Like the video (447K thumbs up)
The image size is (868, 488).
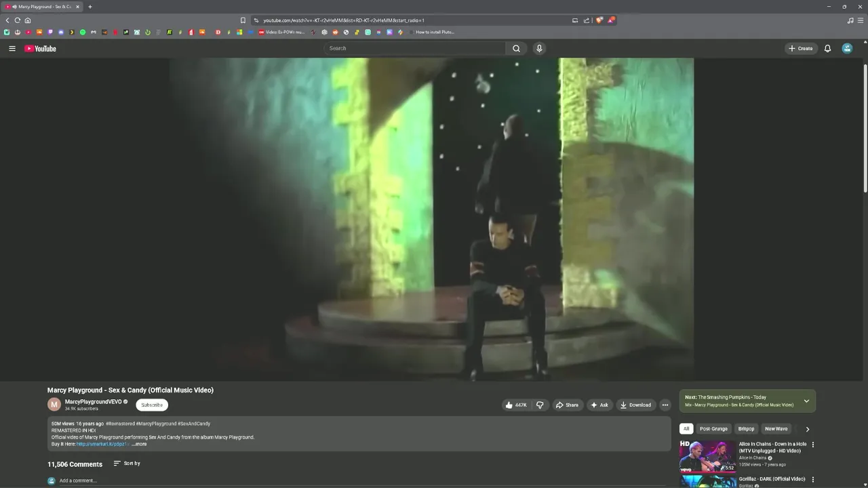(x=515, y=405)
